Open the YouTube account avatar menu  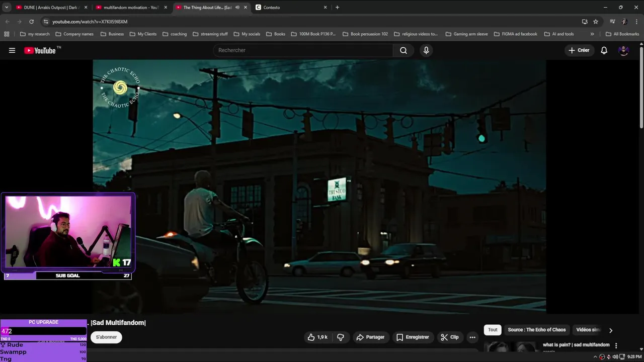[623, 50]
